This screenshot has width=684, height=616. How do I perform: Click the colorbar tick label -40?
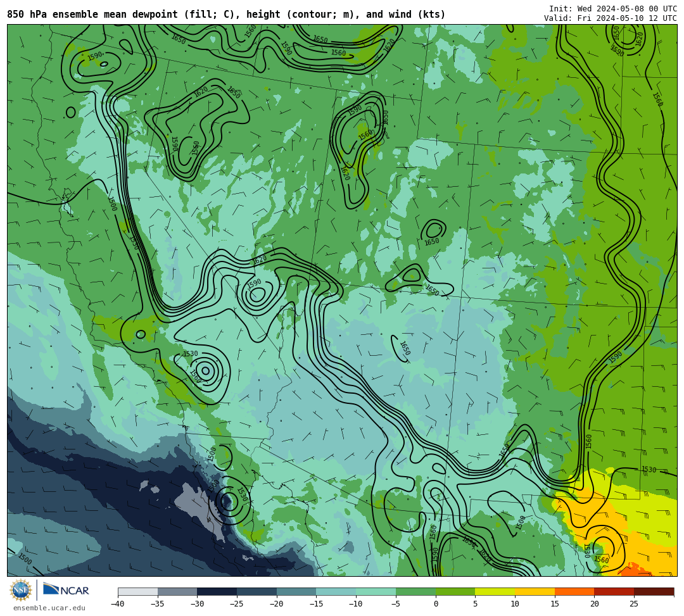tap(117, 604)
